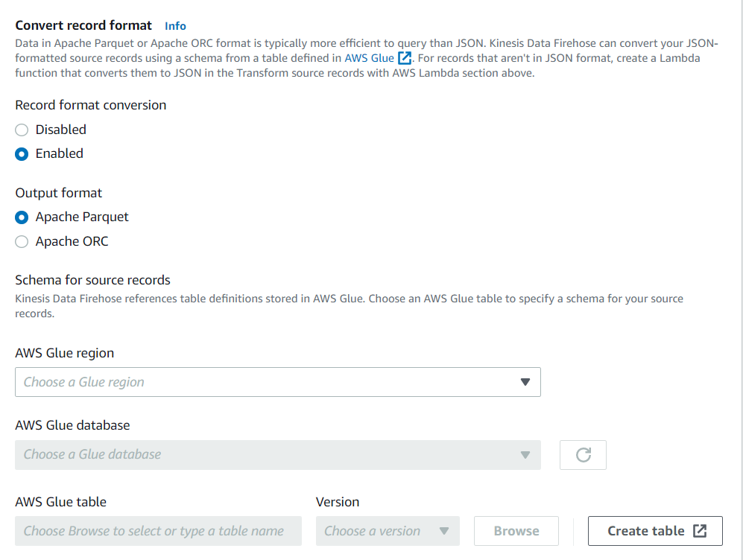Open AWS Glue external link icon

click(x=405, y=58)
